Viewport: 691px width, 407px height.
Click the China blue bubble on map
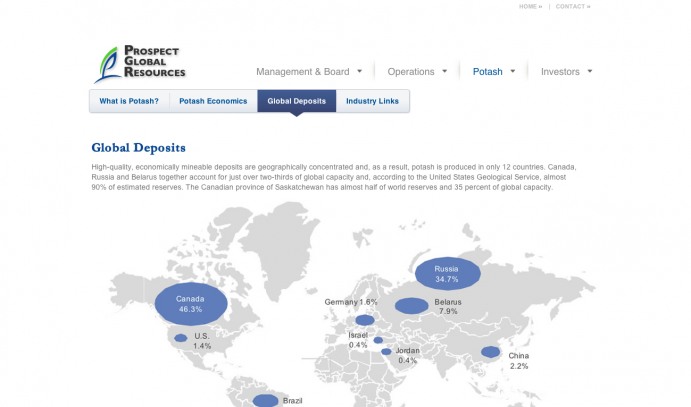(x=490, y=352)
